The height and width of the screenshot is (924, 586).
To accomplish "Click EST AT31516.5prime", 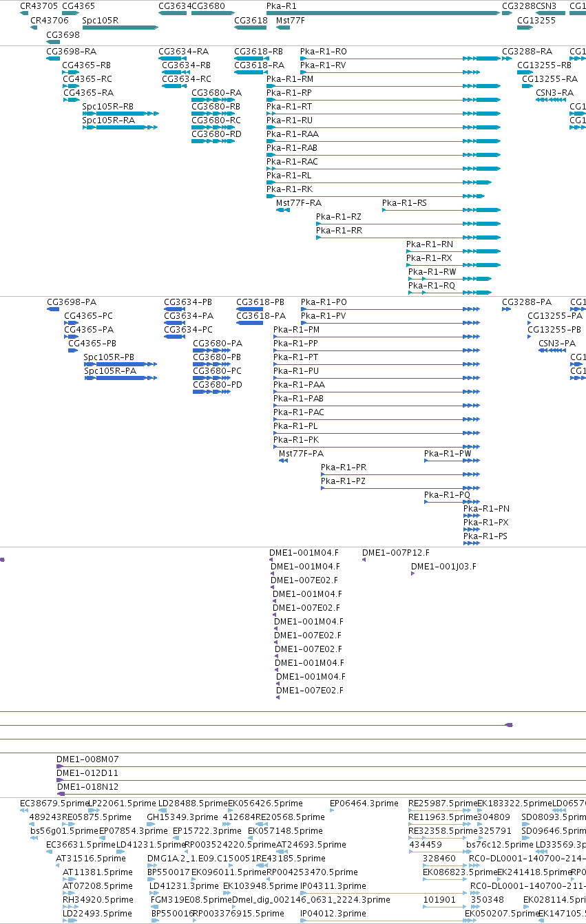I will pos(91,858).
